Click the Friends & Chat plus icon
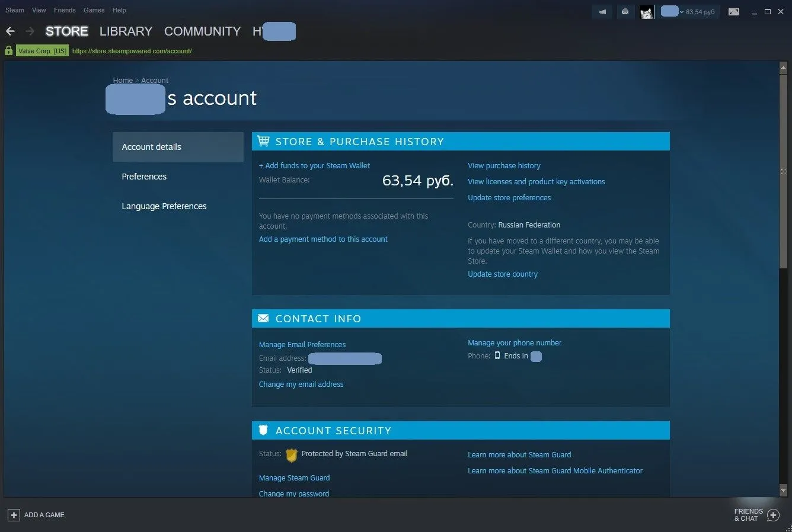 click(x=773, y=515)
